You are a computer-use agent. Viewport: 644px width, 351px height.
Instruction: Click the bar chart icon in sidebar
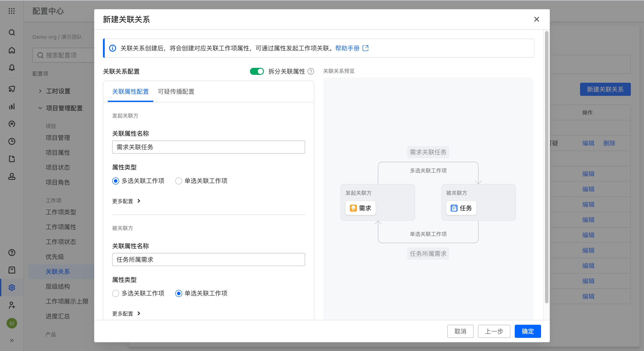(x=11, y=107)
